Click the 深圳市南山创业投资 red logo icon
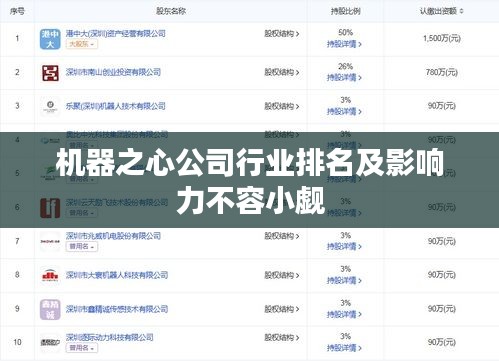This screenshot has width=499, height=361. pyautogui.click(x=50, y=73)
